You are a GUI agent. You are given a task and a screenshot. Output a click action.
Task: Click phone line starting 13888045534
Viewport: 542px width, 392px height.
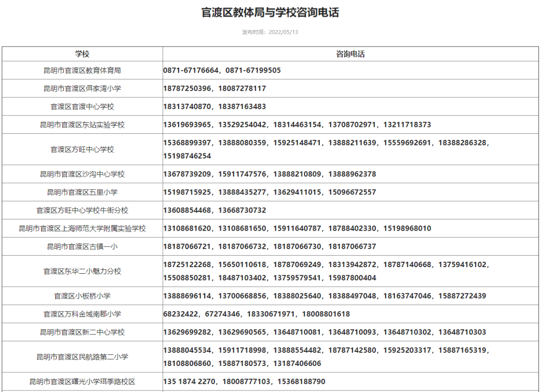point(326,350)
